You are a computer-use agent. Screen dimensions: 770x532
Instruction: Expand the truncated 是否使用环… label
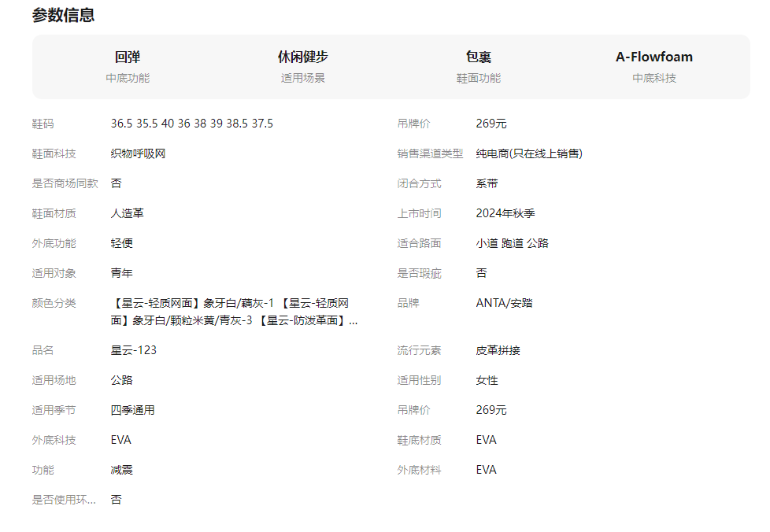tap(64, 500)
